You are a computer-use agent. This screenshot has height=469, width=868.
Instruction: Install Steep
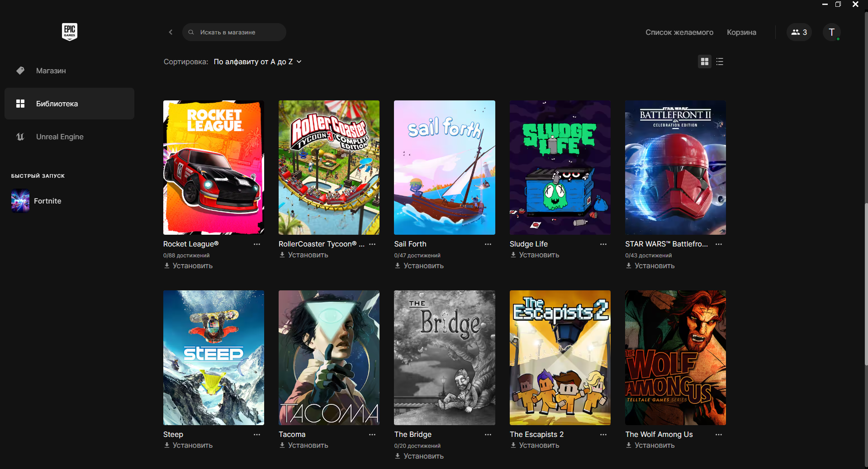pyautogui.click(x=188, y=445)
